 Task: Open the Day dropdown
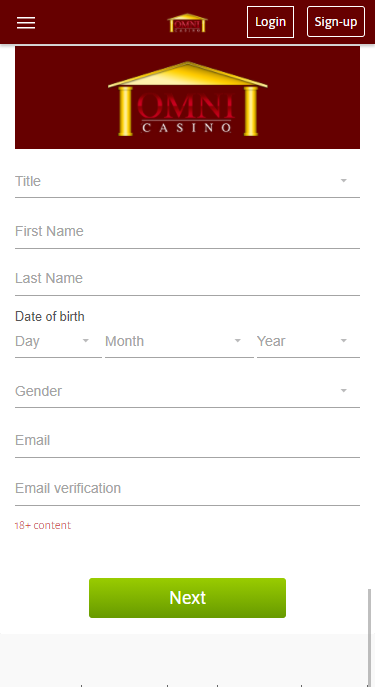pyautogui.click(x=58, y=341)
